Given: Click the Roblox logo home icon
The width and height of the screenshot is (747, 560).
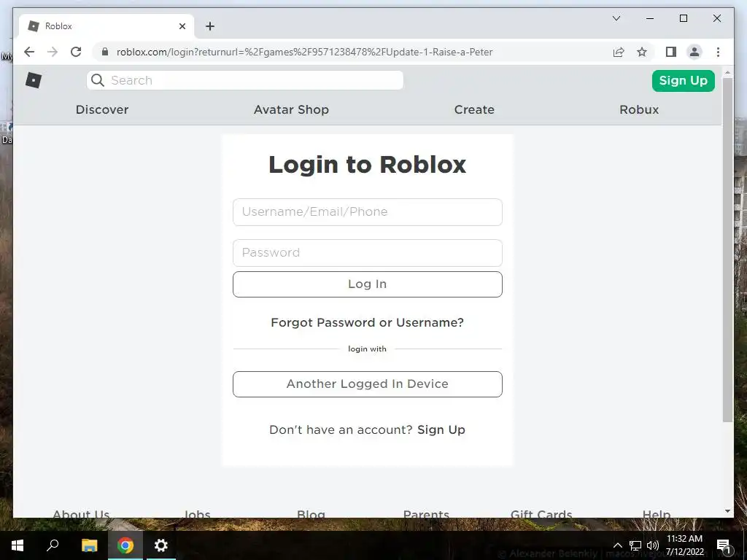Looking at the screenshot, I should tap(34, 80).
